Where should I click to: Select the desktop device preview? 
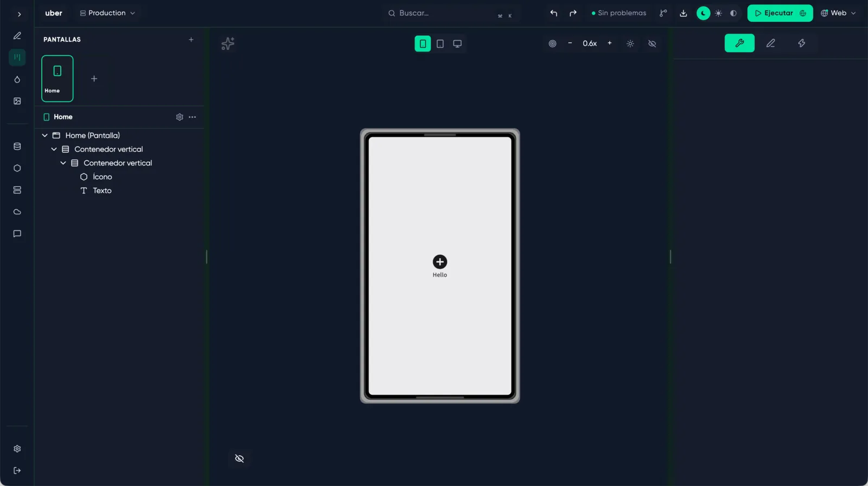coord(457,43)
